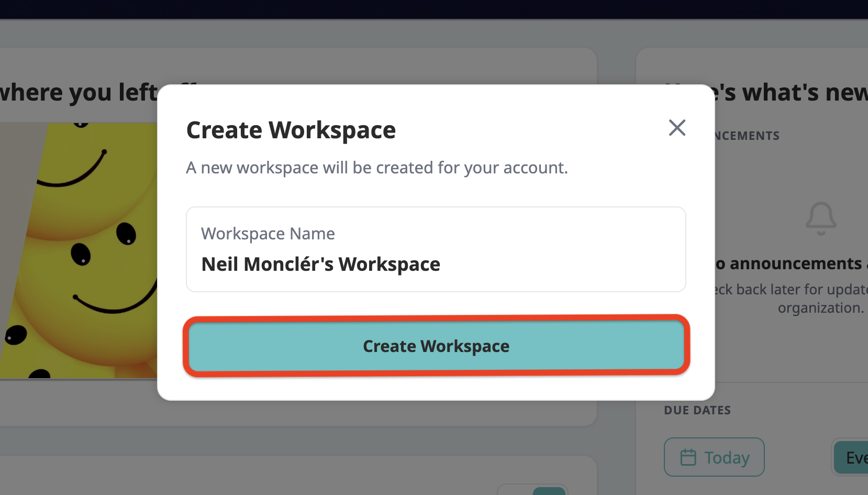This screenshot has height=495, width=868.
Task: Click the calendar icon beside Today
Action: [x=688, y=457]
